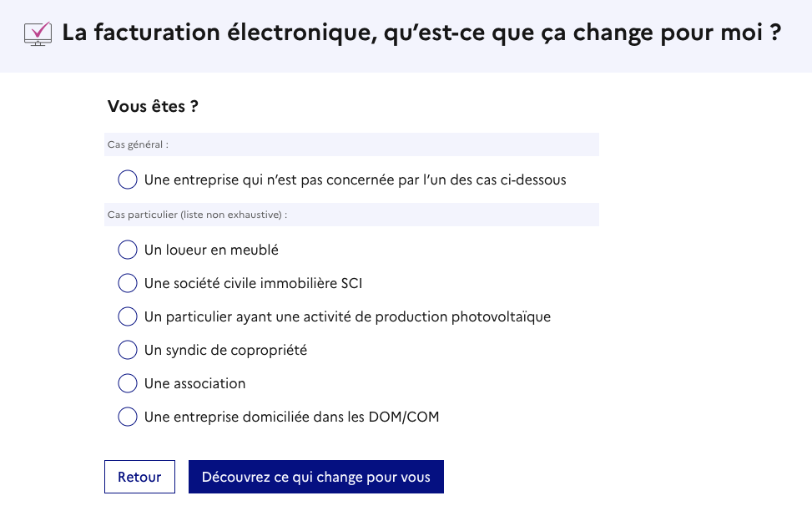Screen dimensions: 812x516
Task: Click "Une société civile immobilière SCI" label text
Action: [x=253, y=283]
